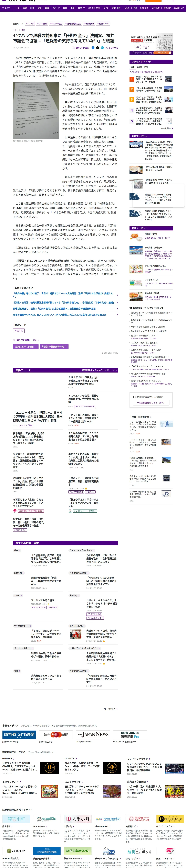Open chevron for 赤坂の個室サウナ related article
This screenshot has height=868, width=186.
pos(117,315)
